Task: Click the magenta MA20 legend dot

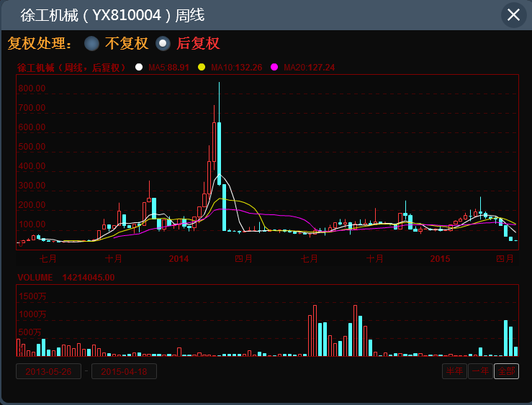Action: 274,68
